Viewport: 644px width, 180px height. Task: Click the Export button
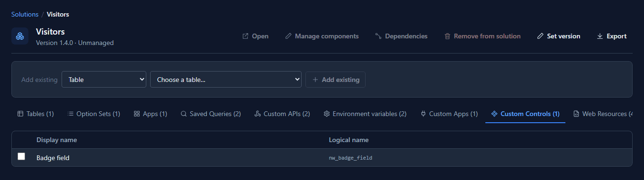click(612, 36)
